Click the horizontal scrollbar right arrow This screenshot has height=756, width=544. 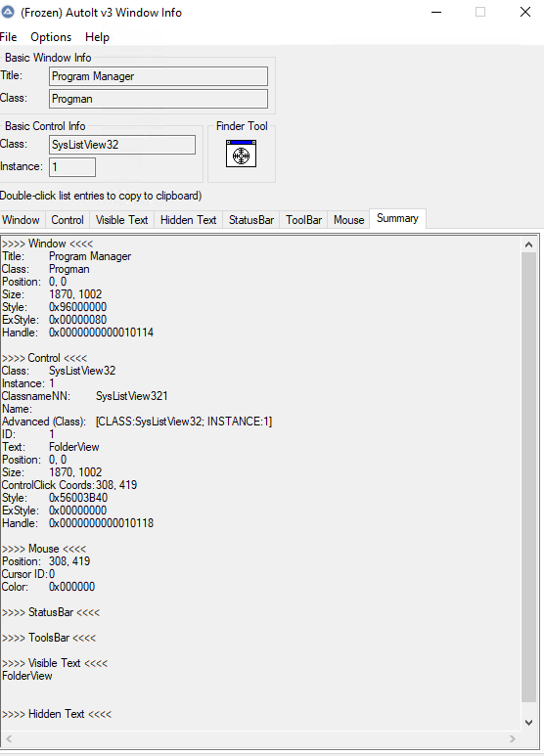tap(512, 738)
